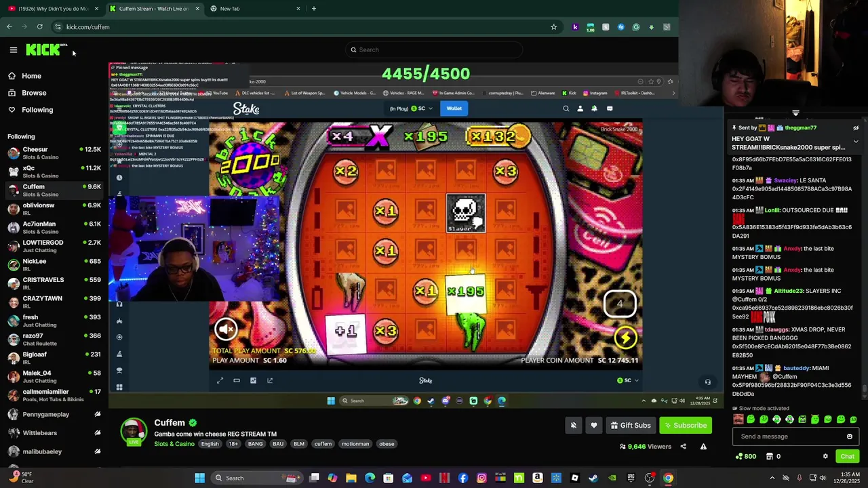The height and width of the screenshot is (488, 868).
Task: Open Instagram from the taskbar
Action: (x=481, y=478)
